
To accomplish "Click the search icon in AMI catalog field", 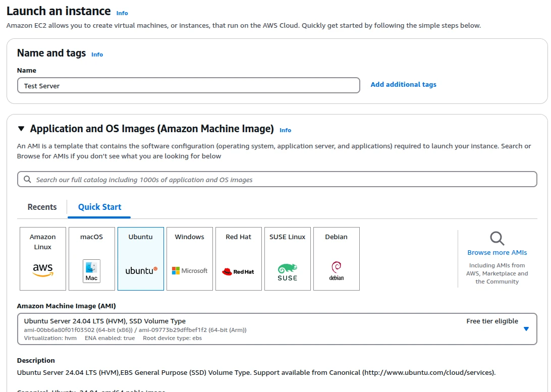I will (x=27, y=180).
